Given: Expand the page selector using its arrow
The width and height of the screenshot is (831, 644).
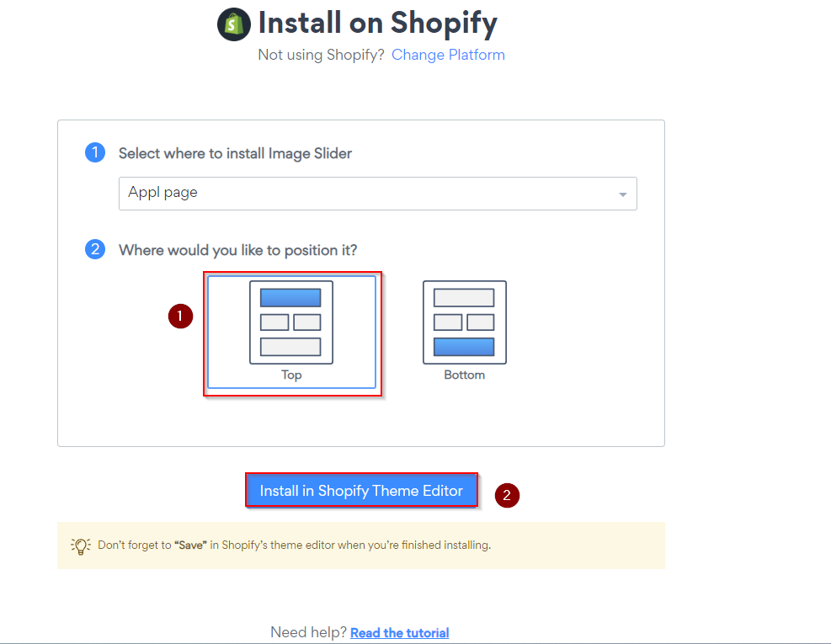Looking at the screenshot, I should (x=623, y=194).
